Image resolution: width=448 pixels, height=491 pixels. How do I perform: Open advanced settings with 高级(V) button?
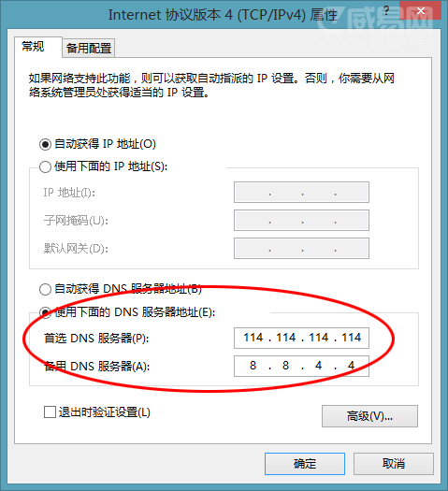[x=369, y=416]
